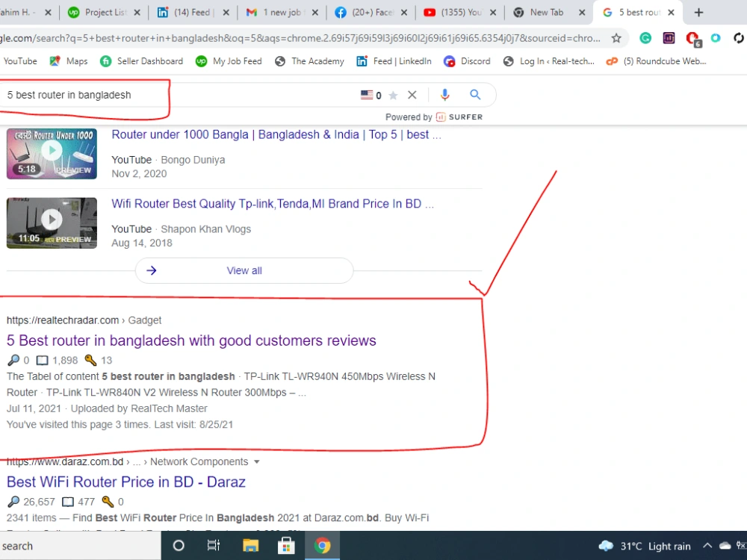This screenshot has height=560, width=747.
Task: Open Windows Cortana circle icon
Action: (179, 546)
